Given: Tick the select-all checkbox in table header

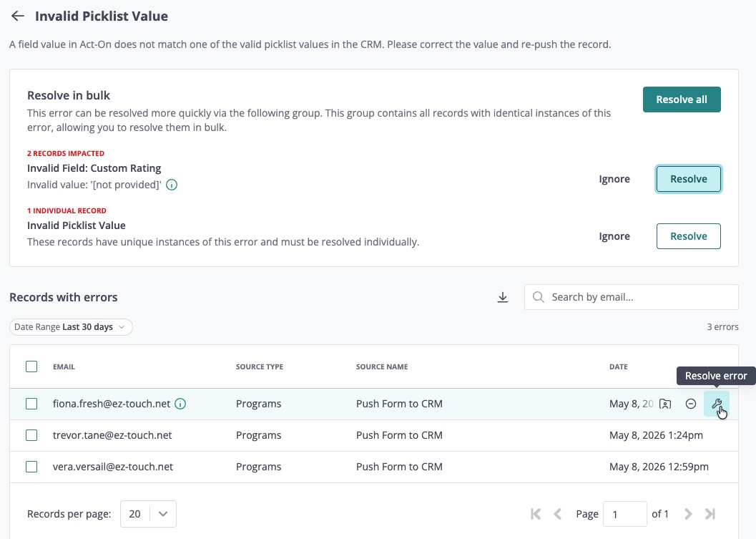Looking at the screenshot, I should [x=31, y=366].
